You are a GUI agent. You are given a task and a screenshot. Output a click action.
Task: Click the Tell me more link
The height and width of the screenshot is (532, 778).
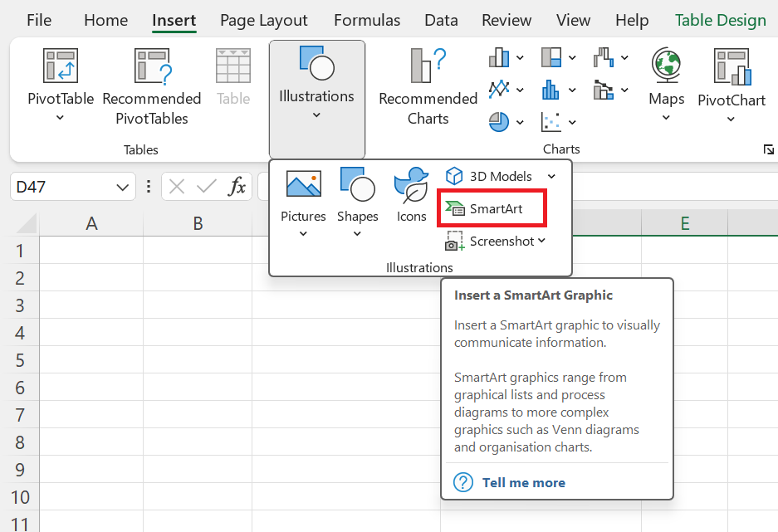(523, 482)
